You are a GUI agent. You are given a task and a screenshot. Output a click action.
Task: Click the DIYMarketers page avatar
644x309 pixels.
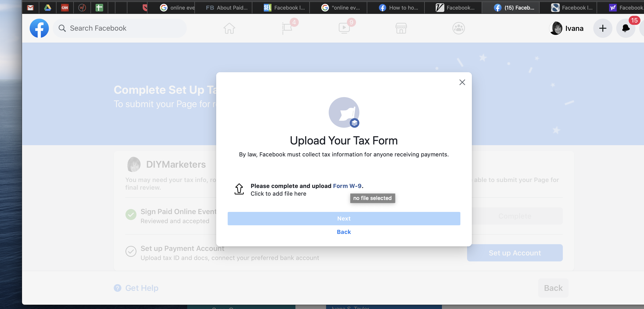[x=134, y=164]
